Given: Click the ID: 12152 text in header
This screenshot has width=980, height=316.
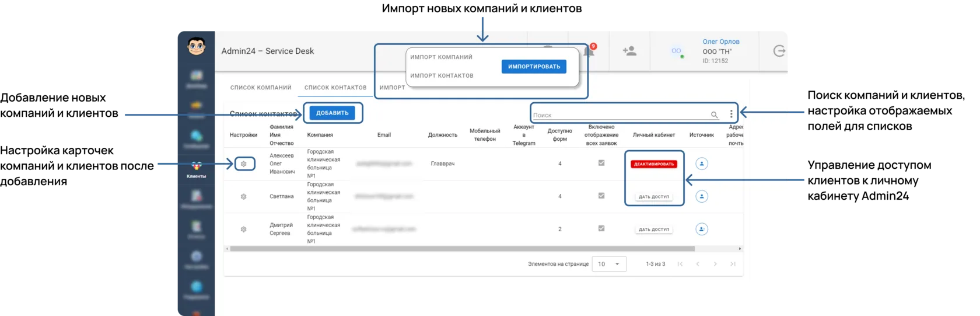Looking at the screenshot, I should click(715, 61).
